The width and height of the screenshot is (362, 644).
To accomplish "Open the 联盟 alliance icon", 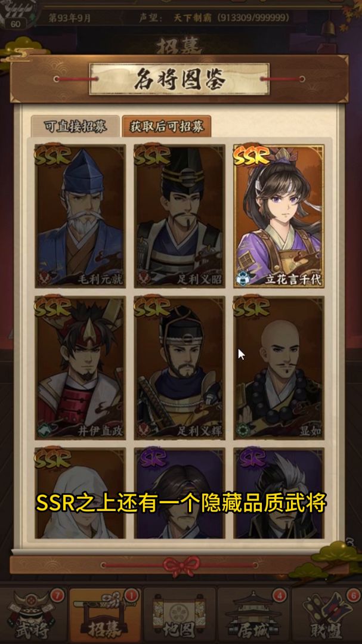I will pos(327,615).
